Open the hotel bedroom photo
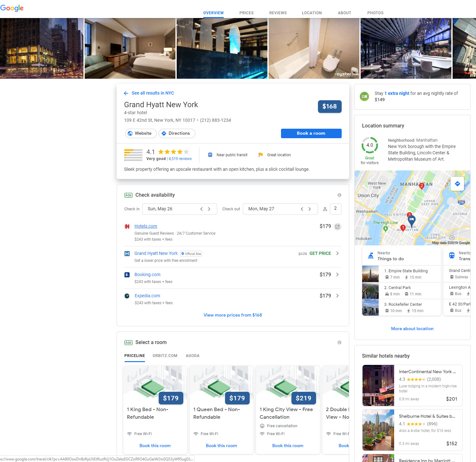Viewport: 476px width, 462px height. (x=130, y=48)
